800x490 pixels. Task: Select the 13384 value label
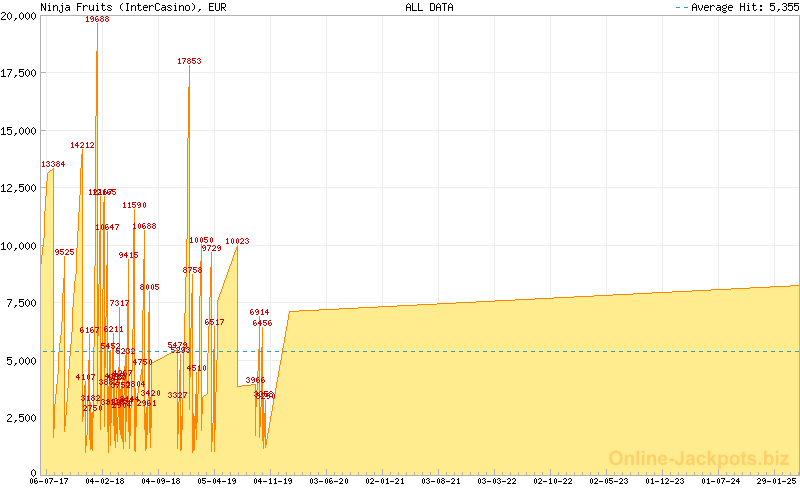[x=53, y=164]
